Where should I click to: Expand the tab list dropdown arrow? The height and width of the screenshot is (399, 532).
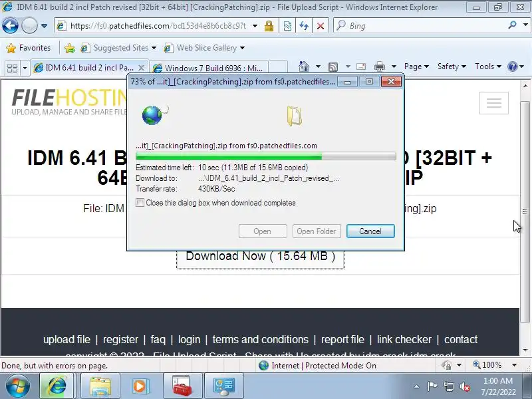pos(25,68)
